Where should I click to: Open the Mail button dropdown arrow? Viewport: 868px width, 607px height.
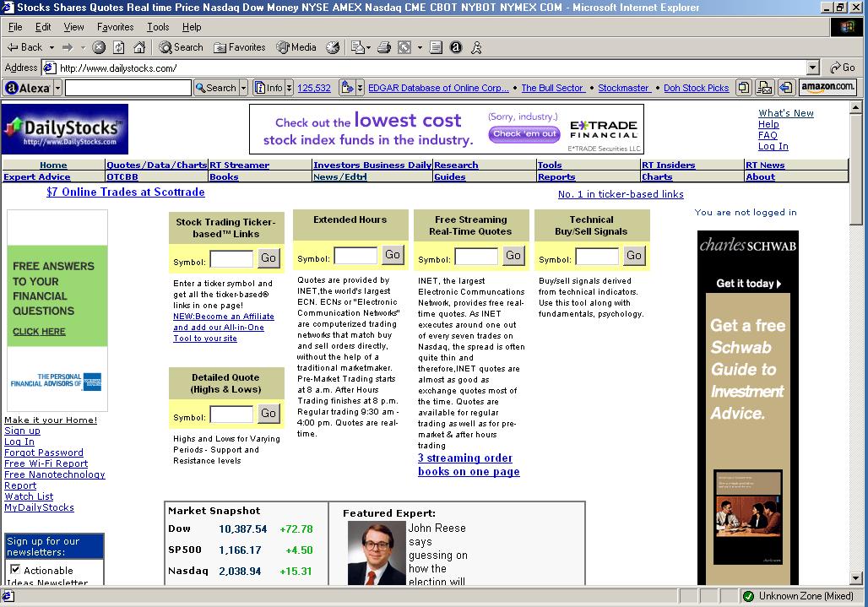pyautogui.click(x=368, y=47)
